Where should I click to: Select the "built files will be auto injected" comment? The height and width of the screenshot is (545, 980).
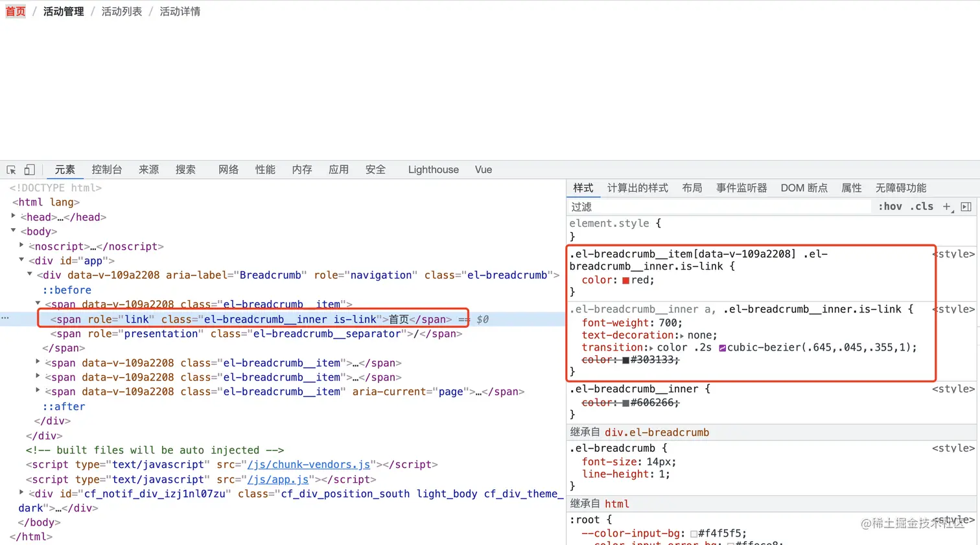(155, 450)
